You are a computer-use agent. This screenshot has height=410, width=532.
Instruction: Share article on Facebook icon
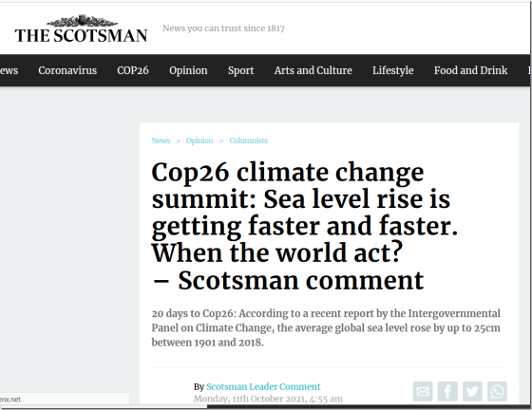(447, 391)
